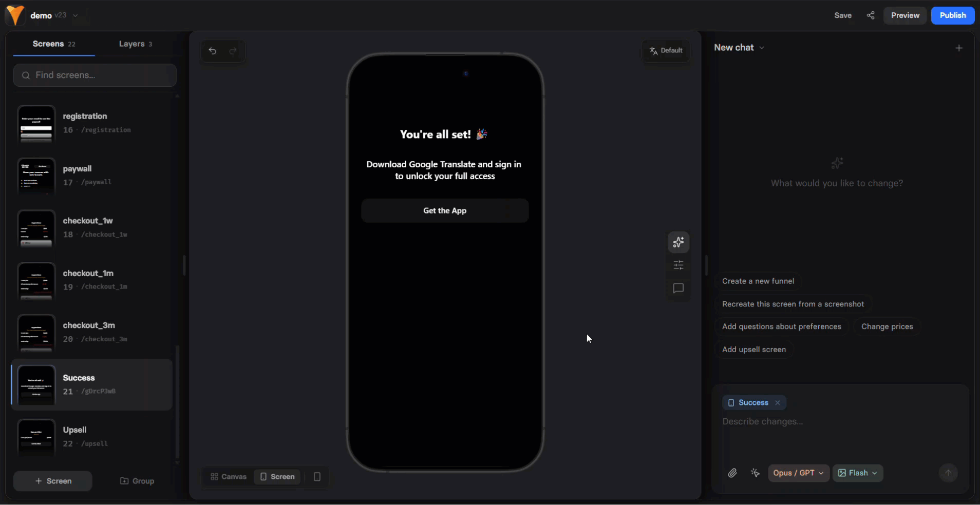Switch to Screen view
Screen dimensions: 980x505
point(277,477)
